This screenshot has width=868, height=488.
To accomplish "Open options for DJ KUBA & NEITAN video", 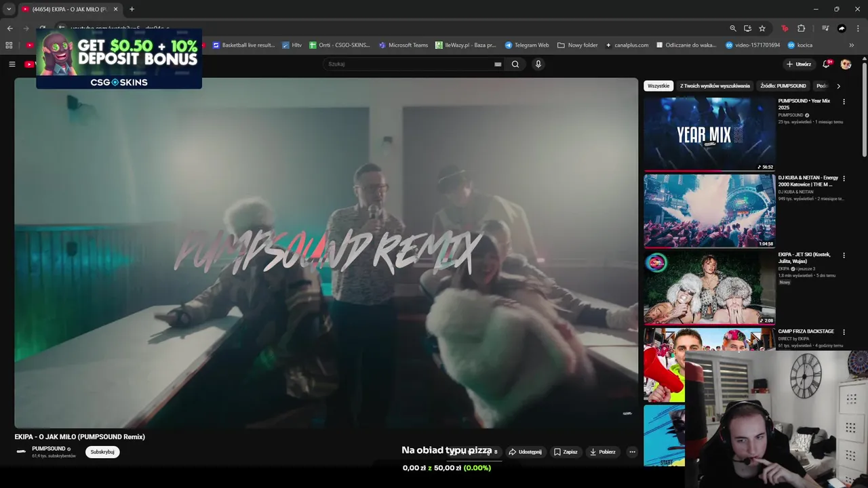I will [x=844, y=178].
